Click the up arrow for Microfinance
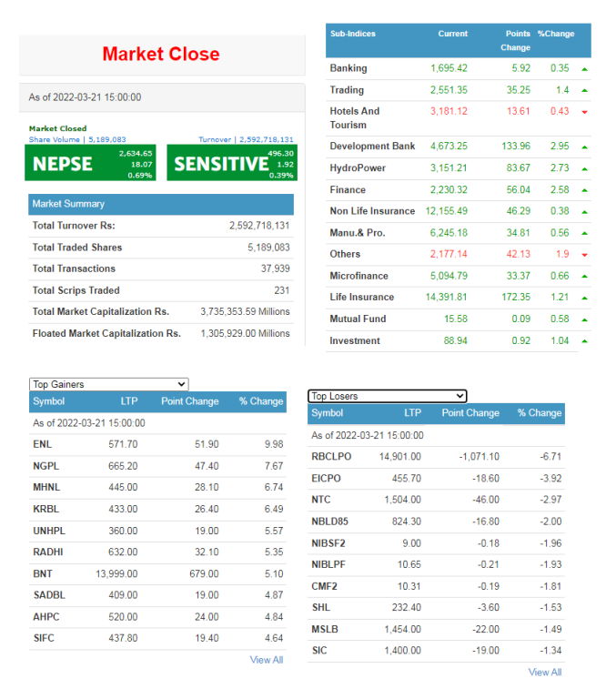The image size is (616, 699). (x=584, y=277)
